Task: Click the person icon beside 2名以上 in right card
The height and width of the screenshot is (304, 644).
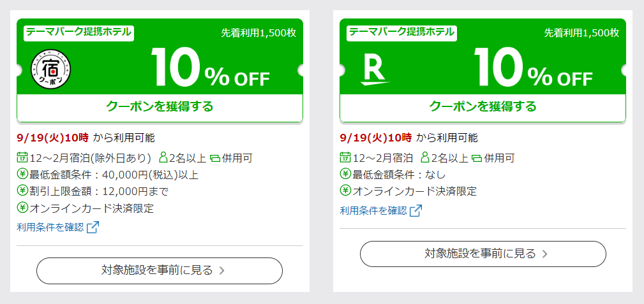Action: coord(425,157)
